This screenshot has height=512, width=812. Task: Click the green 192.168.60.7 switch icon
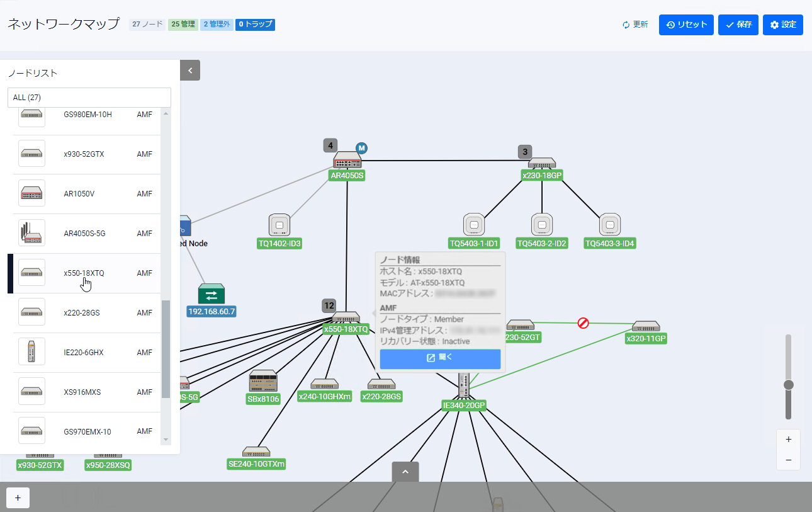(x=211, y=293)
